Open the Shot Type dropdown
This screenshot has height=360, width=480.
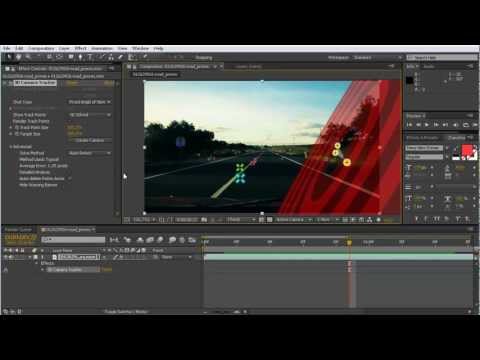(x=90, y=102)
